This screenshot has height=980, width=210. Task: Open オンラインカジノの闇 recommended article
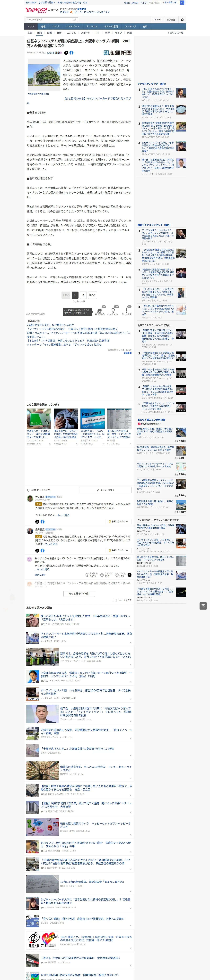pos(85,692)
